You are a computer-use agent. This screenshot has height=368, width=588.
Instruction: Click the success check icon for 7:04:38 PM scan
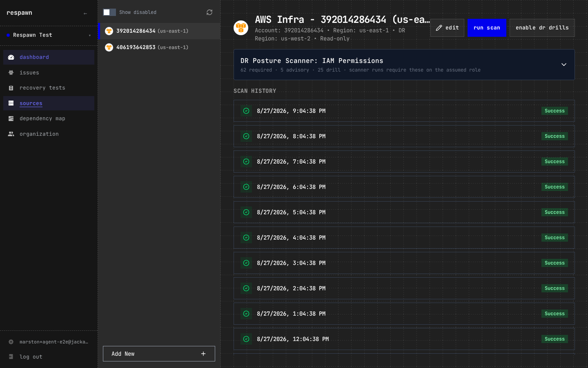[x=246, y=162]
